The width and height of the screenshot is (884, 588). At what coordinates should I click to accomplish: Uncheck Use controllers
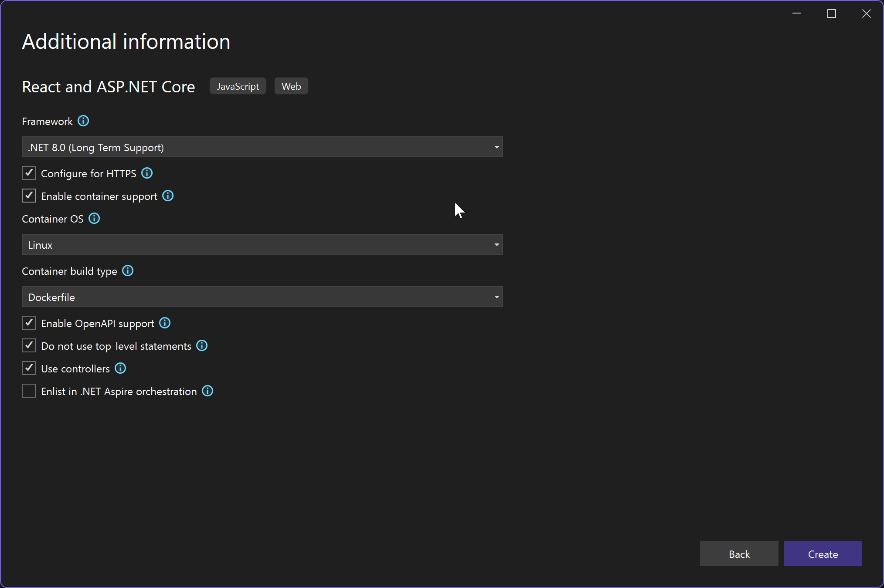28,368
